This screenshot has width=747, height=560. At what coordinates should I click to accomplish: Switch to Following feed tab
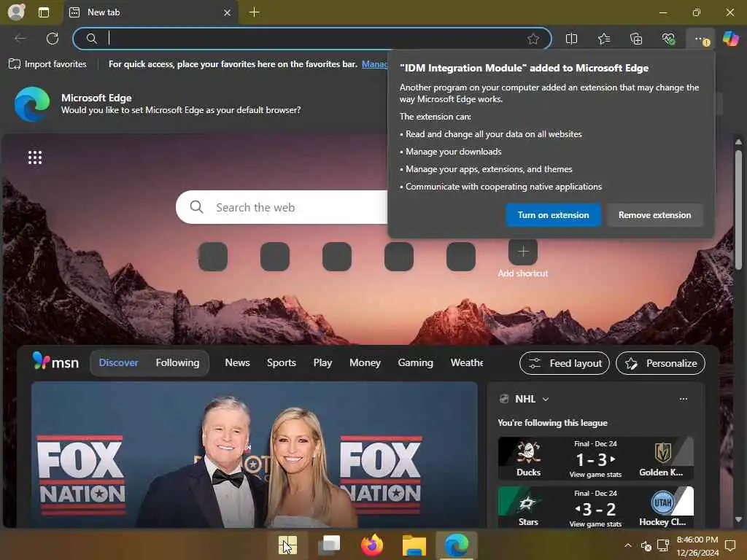(177, 363)
